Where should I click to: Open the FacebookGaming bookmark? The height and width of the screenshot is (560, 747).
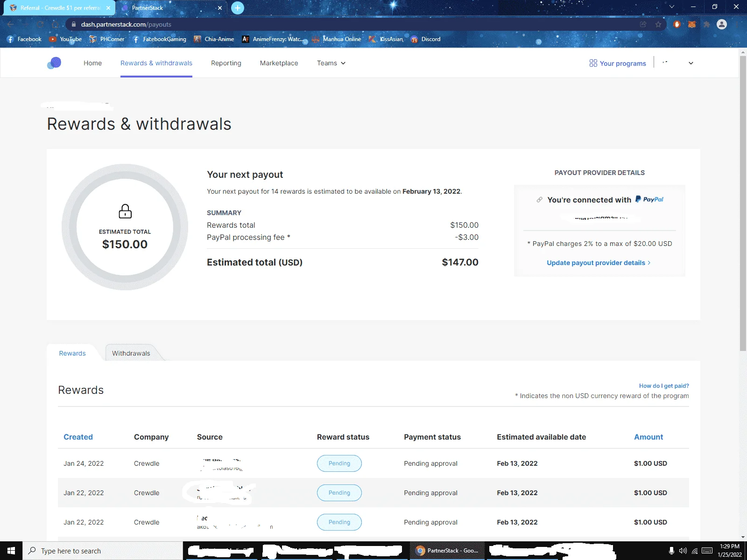click(x=159, y=39)
